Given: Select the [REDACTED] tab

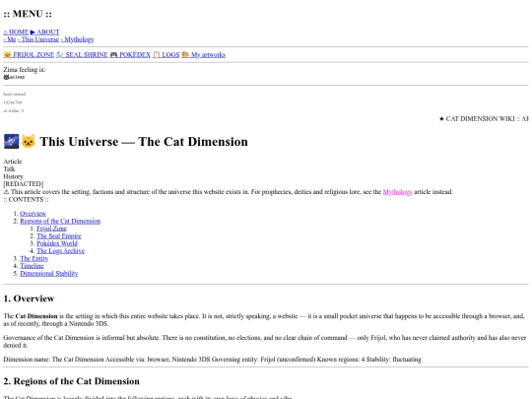Looking at the screenshot, I should point(24,184).
